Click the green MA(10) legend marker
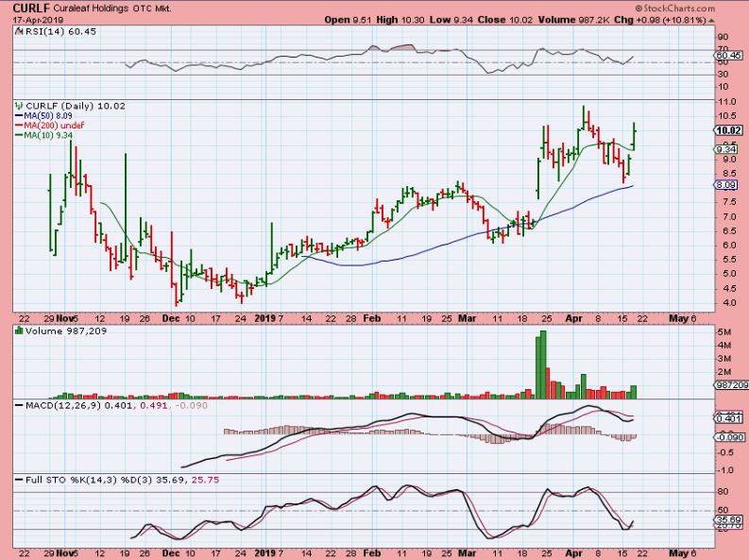Screen dimensions: 749x560 17,134
